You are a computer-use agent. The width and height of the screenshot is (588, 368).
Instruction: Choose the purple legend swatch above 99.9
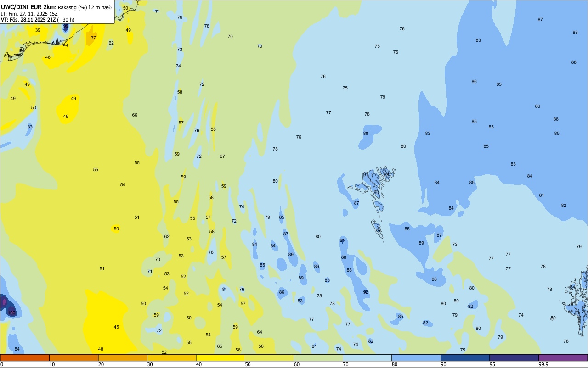coord(563,357)
